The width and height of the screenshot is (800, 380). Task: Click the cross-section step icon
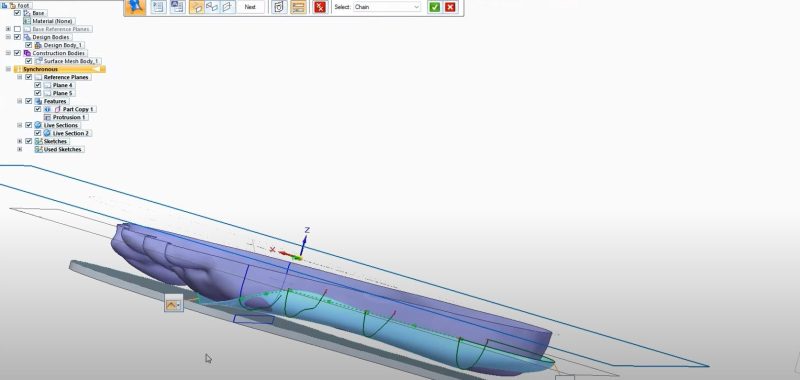tap(212, 7)
